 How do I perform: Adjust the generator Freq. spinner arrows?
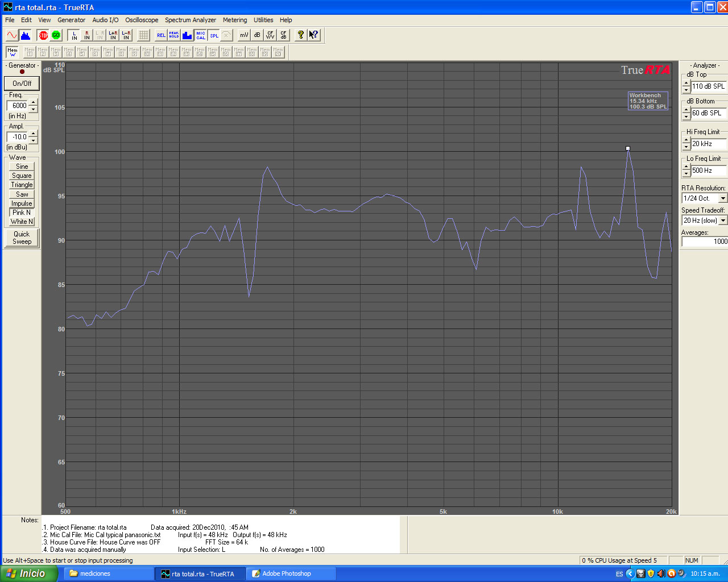pos(34,106)
